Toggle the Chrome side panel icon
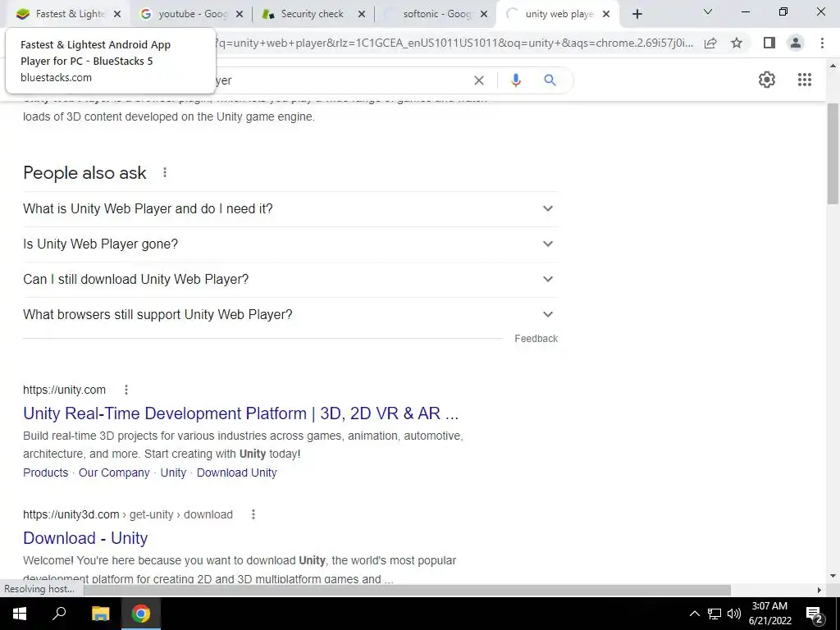The width and height of the screenshot is (840, 630). click(x=769, y=43)
